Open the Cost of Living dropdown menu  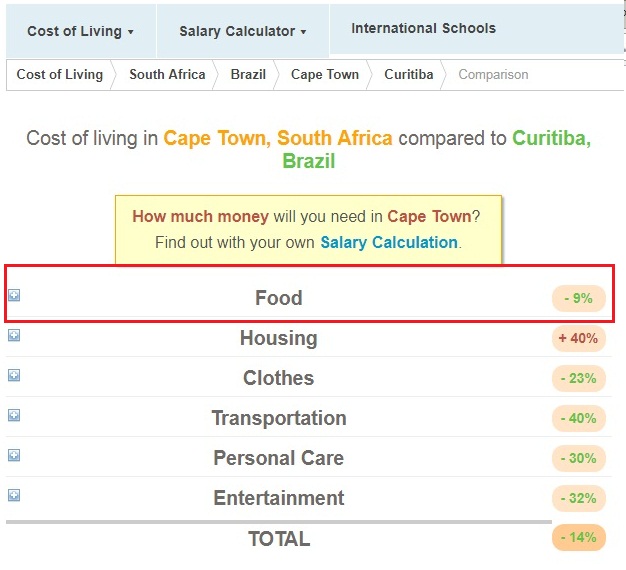pyautogui.click(x=80, y=31)
